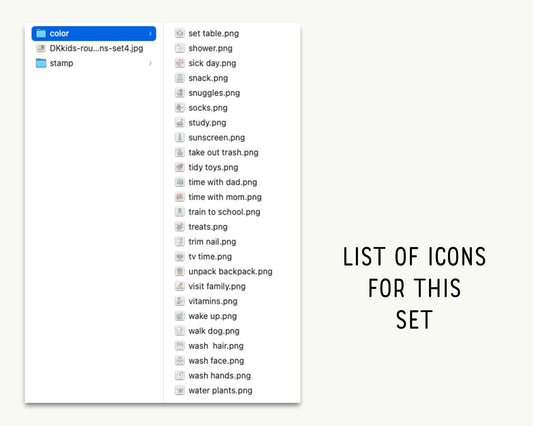Select time with dad.png

(x=223, y=182)
